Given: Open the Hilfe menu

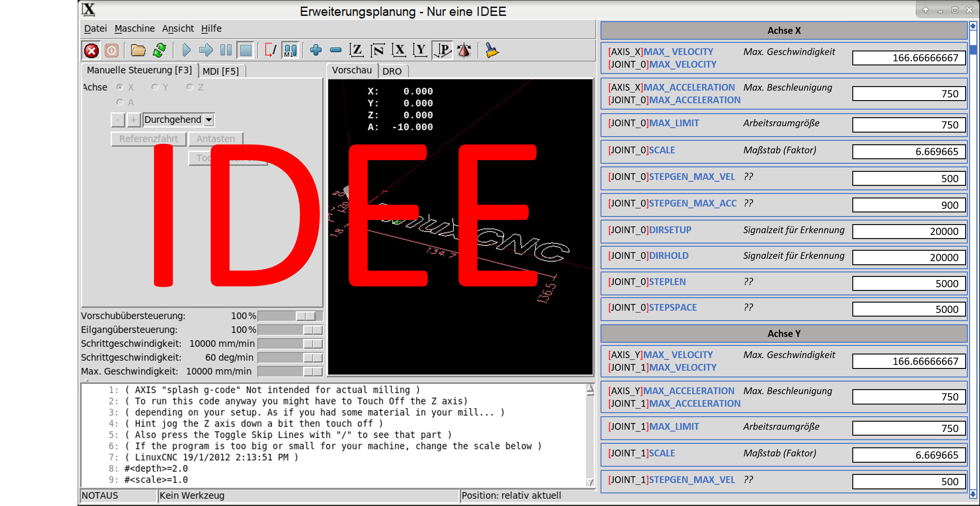Looking at the screenshot, I should point(211,28).
